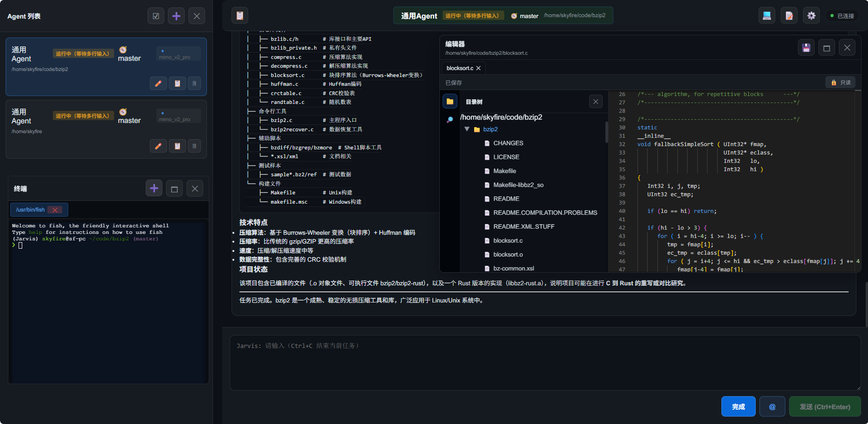Click the laptop terminal icon in the header
The width and height of the screenshot is (868, 424).
[767, 16]
